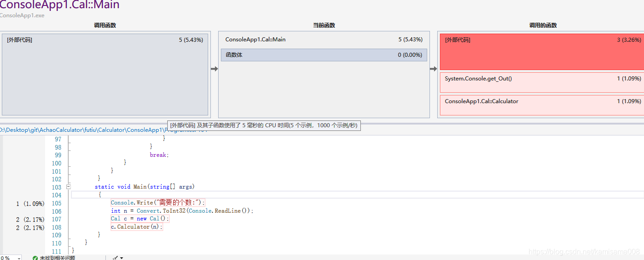
Task: Click the green check status icon
Action: tap(35, 258)
